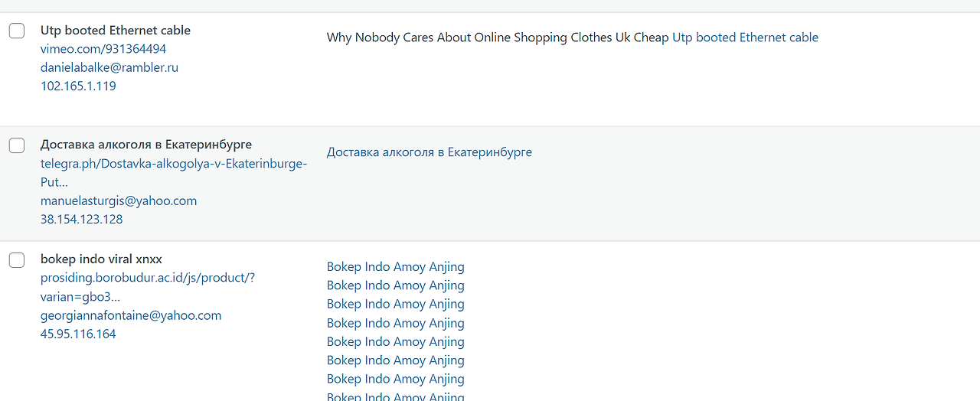
Task: Filter by IP 45.95.116.164
Action: coord(78,334)
